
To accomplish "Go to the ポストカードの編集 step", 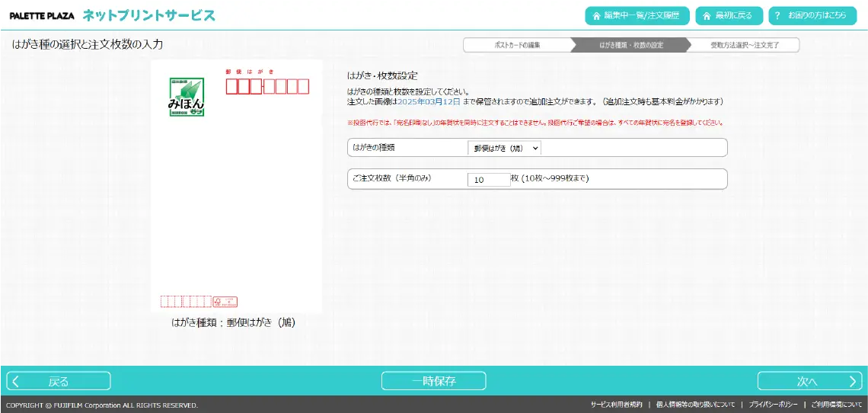I will pyautogui.click(x=518, y=45).
